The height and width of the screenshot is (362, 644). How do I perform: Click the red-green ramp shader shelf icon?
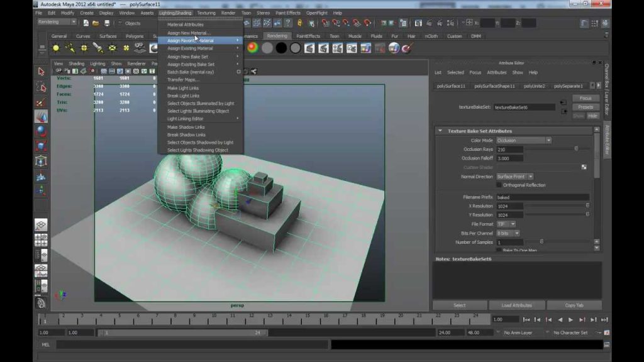tap(253, 48)
